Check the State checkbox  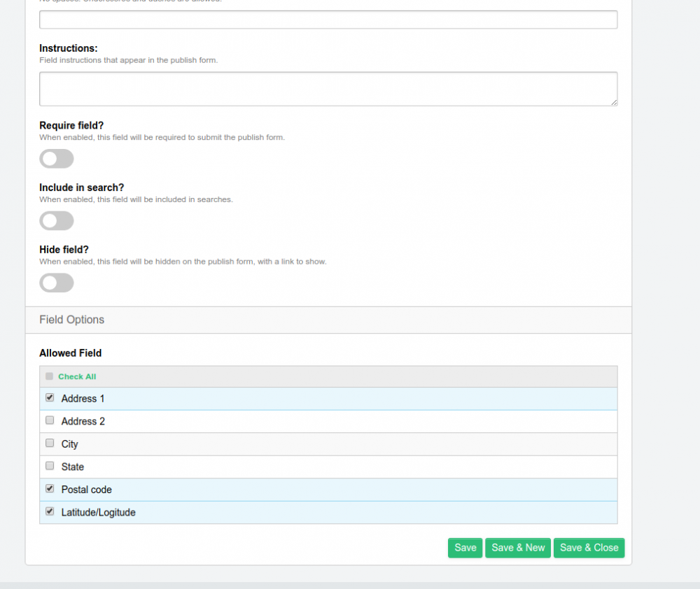pos(50,466)
